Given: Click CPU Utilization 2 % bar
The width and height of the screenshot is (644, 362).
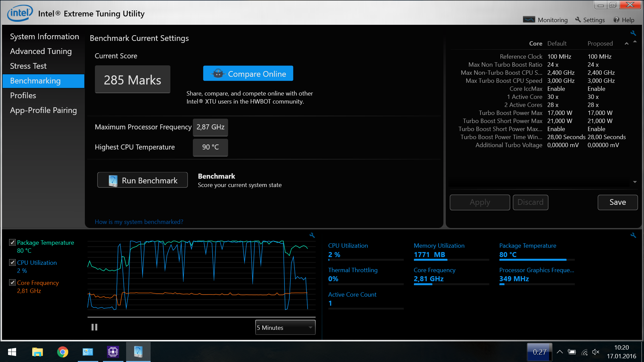Looking at the screenshot, I should point(366,260).
